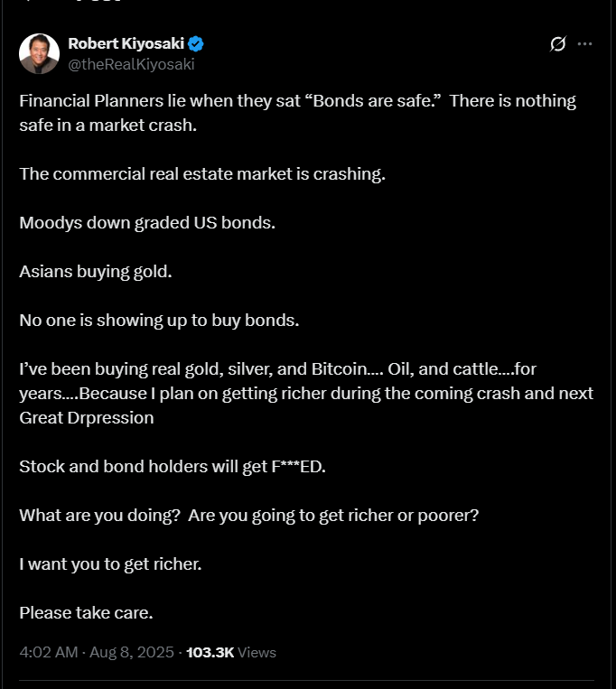Image resolution: width=616 pixels, height=689 pixels.
Task: Click the word Bitcoin in the post
Action: coord(339,369)
